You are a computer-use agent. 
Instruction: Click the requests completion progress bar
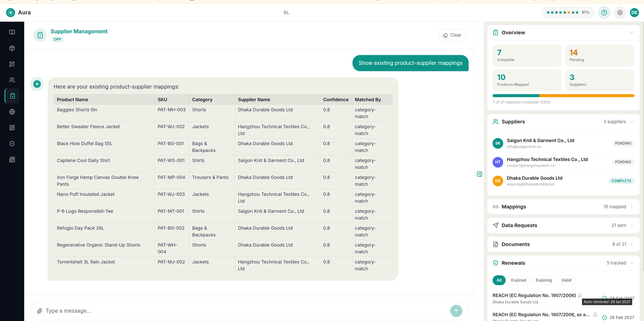click(563, 96)
